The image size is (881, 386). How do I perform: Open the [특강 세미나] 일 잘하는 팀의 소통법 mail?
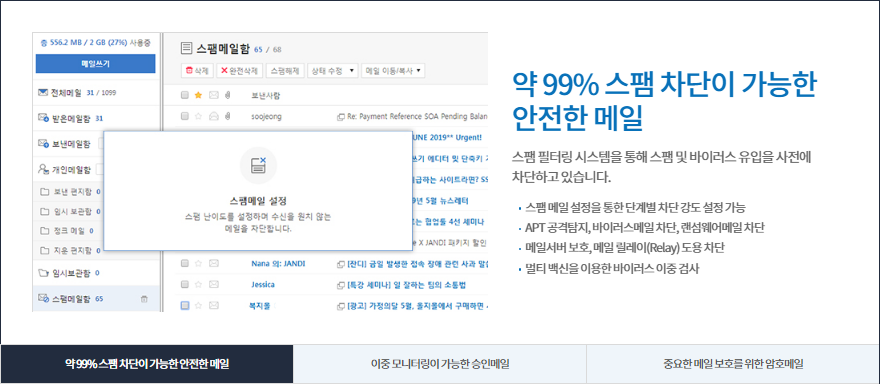tap(408, 284)
